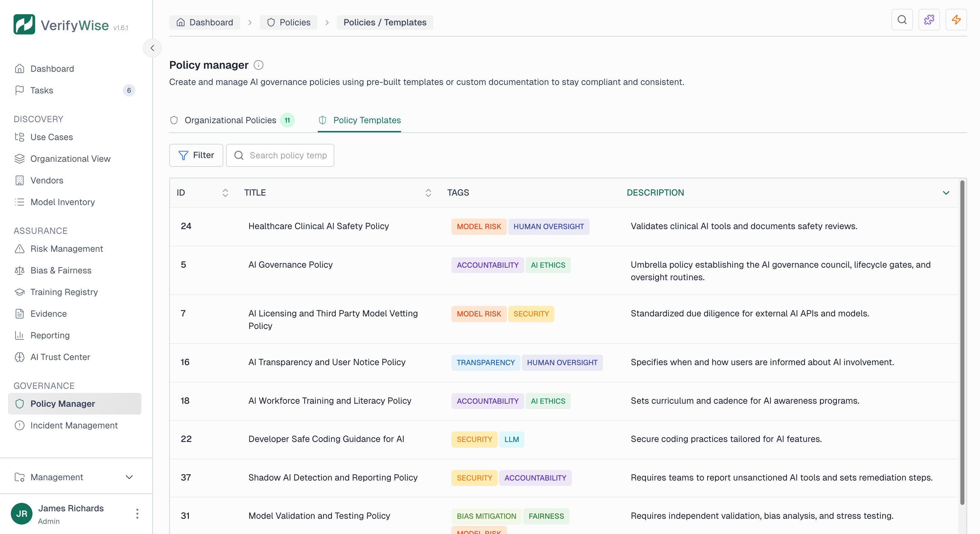Viewport: 980px width, 534px height.
Task: Click the purple puzzle piece icon in the top bar
Action: 929,20
